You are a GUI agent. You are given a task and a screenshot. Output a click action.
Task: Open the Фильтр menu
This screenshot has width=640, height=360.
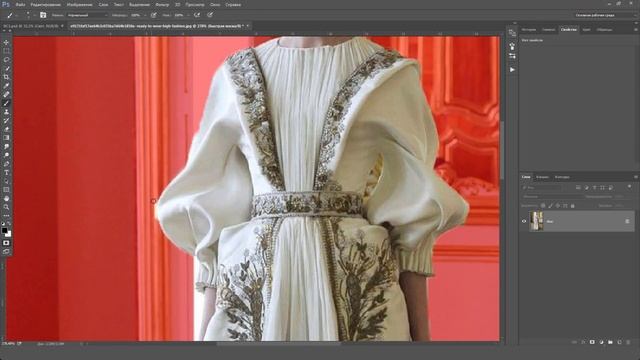coord(162,4)
